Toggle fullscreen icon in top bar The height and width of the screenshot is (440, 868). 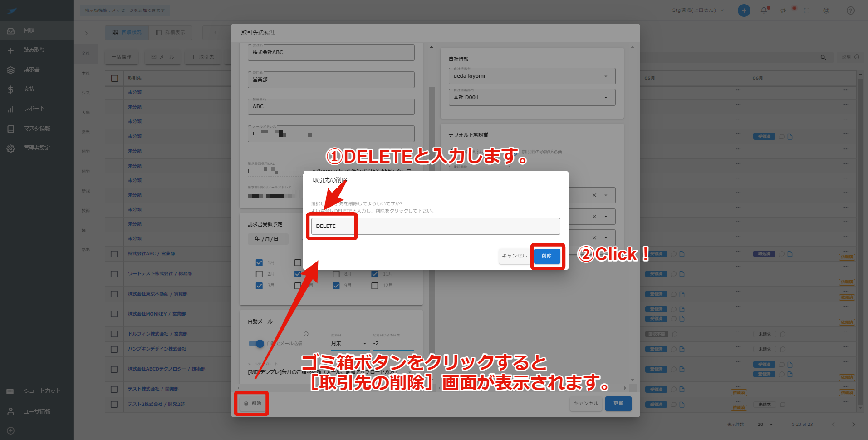pyautogui.click(x=807, y=10)
